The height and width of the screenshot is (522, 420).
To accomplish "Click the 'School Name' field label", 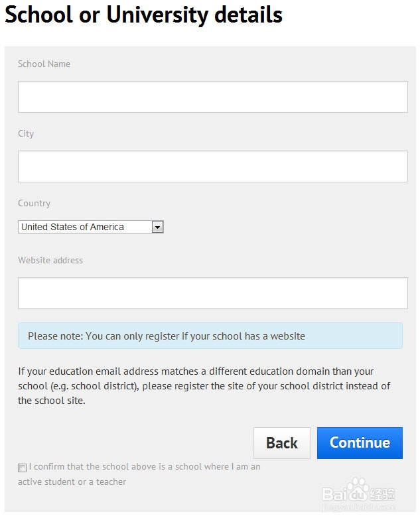I will 44,64.
